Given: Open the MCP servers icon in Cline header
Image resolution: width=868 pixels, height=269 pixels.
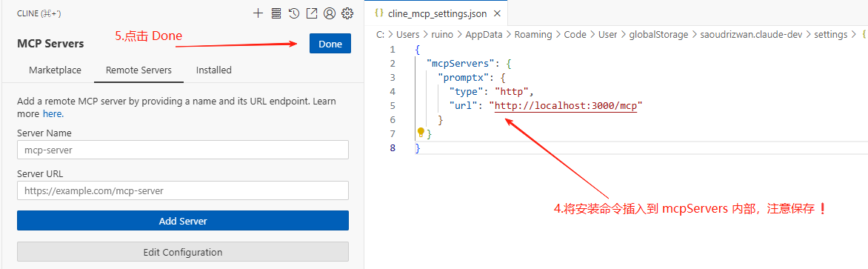Looking at the screenshot, I should point(276,13).
